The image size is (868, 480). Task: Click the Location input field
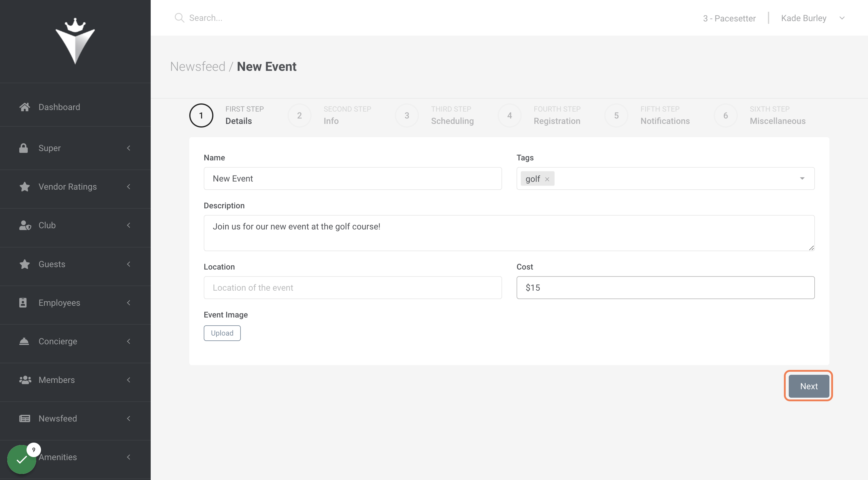(x=352, y=288)
